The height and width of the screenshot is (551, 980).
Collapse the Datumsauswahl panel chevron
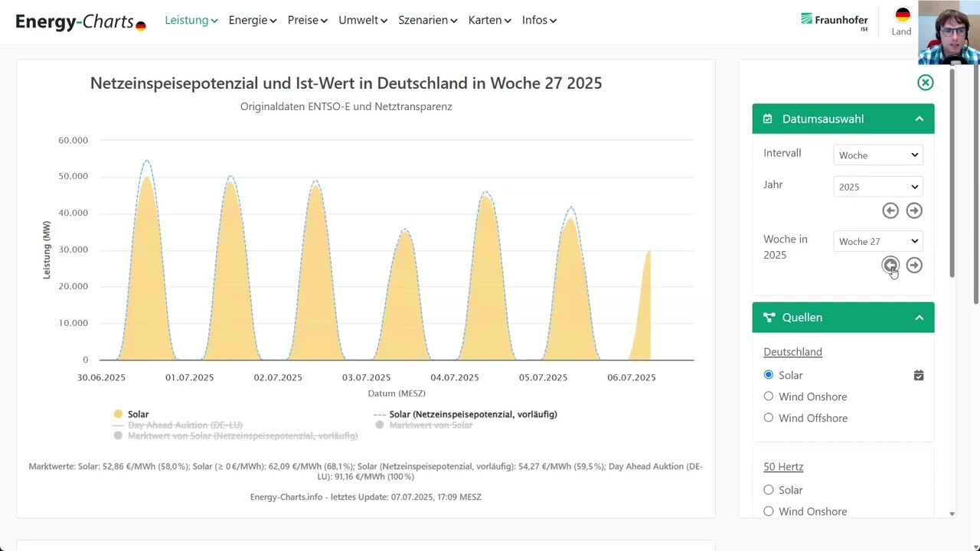click(919, 119)
